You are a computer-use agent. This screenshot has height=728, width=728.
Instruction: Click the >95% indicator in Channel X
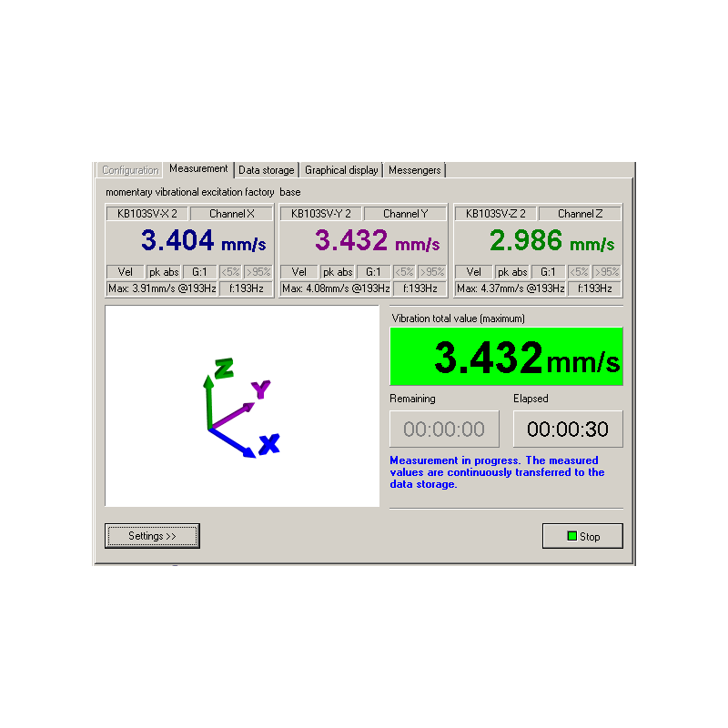258,272
